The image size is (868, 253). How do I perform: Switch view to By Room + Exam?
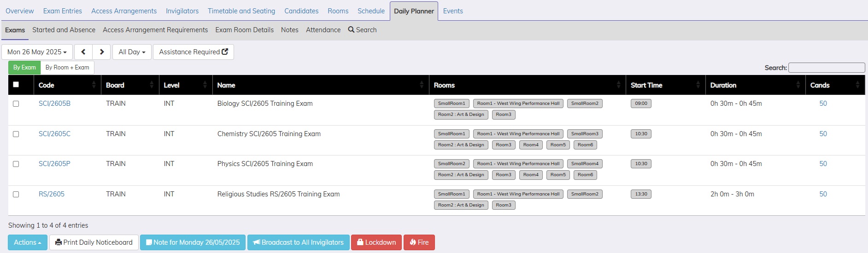pos(67,68)
